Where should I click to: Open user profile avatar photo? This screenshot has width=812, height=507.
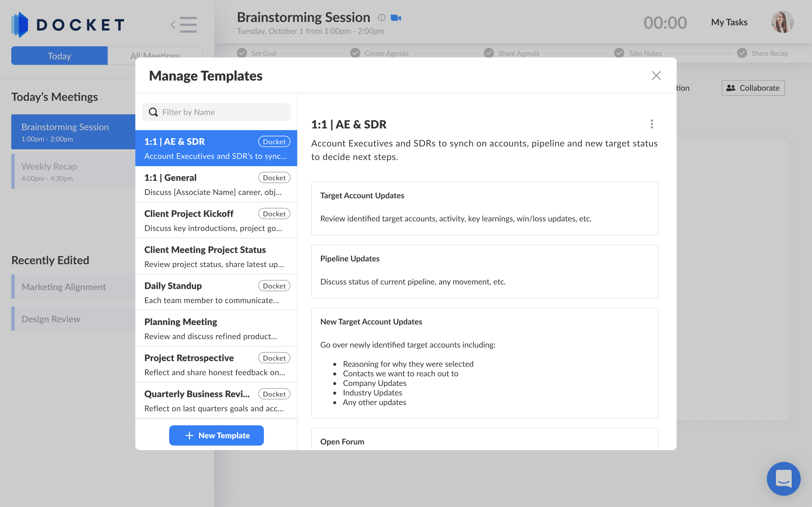pos(782,22)
